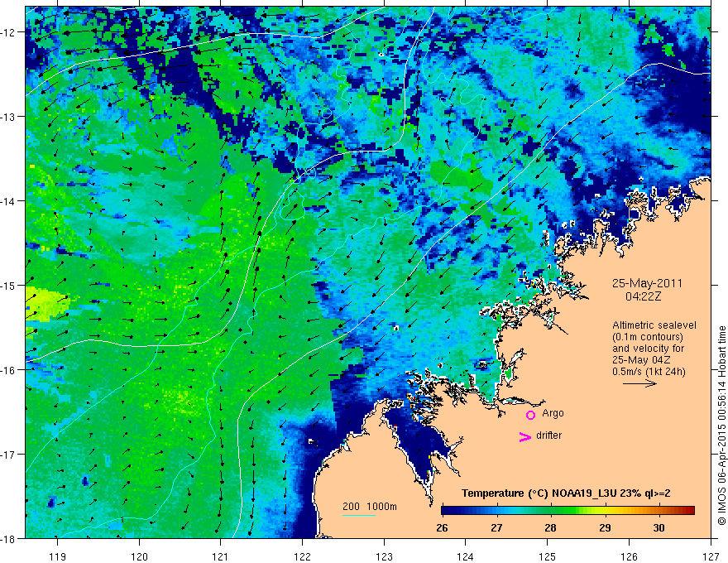The image size is (728, 563).
Task: Click the red end of temperature scale
Action: tap(691, 511)
